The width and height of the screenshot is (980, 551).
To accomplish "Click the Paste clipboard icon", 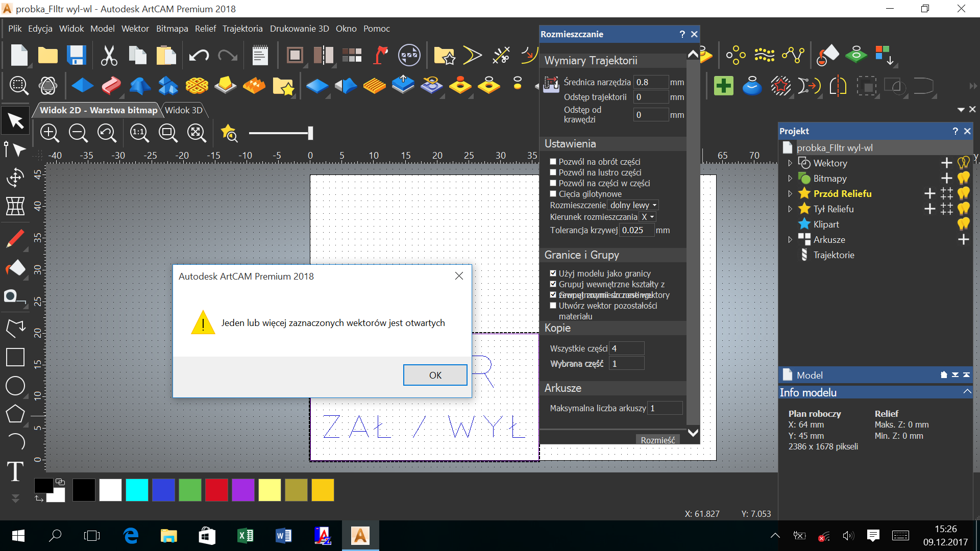I will click(x=166, y=55).
